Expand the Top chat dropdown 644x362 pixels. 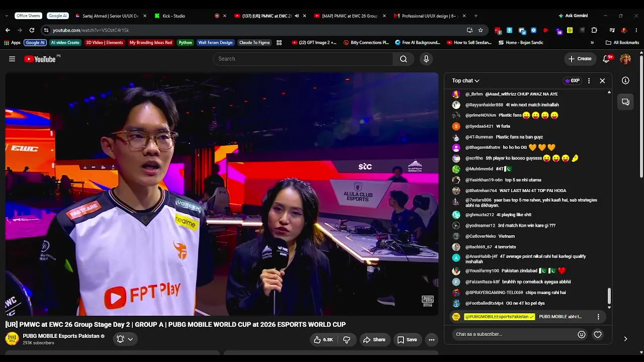tap(465, 80)
